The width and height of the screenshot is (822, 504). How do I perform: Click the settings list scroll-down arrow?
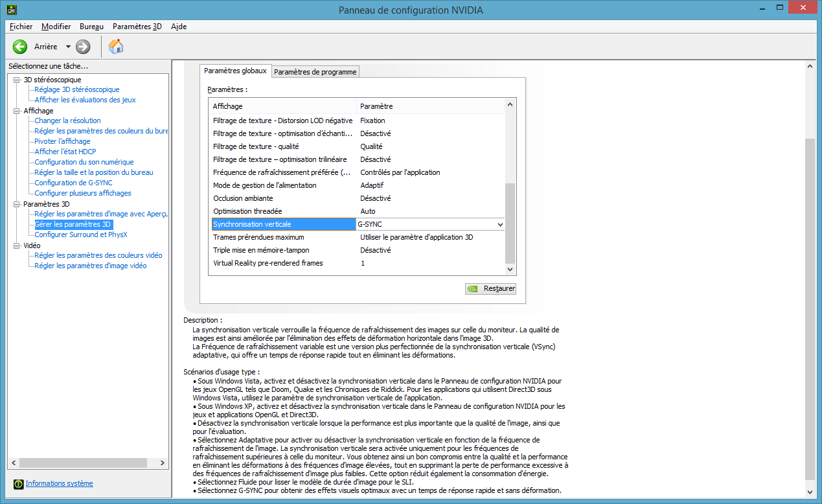click(510, 269)
